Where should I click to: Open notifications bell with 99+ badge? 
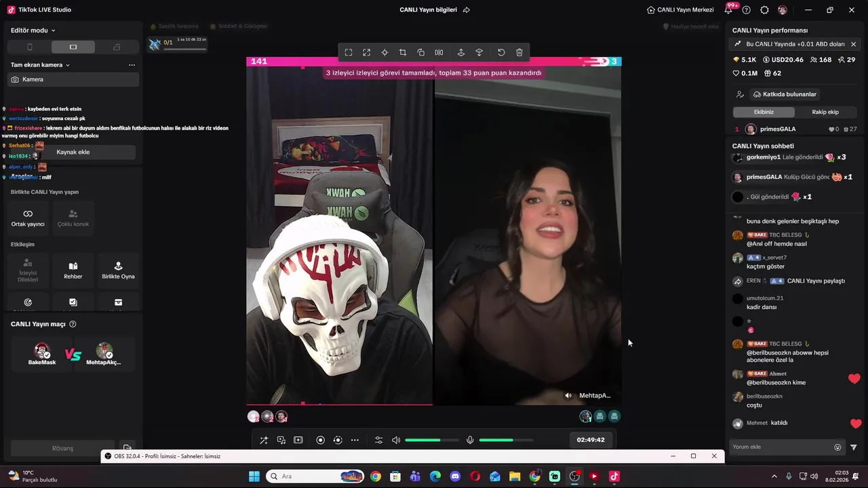tap(729, 9)
